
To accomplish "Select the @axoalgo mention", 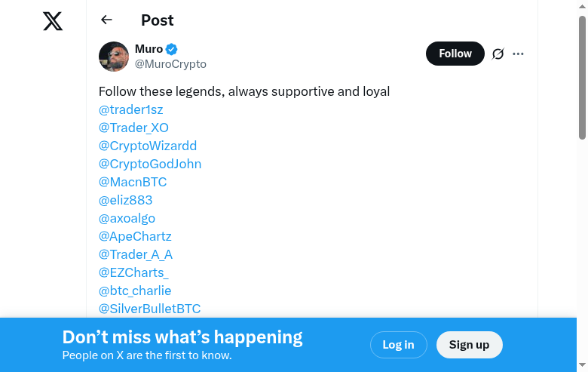I will (x=127, y=218).
